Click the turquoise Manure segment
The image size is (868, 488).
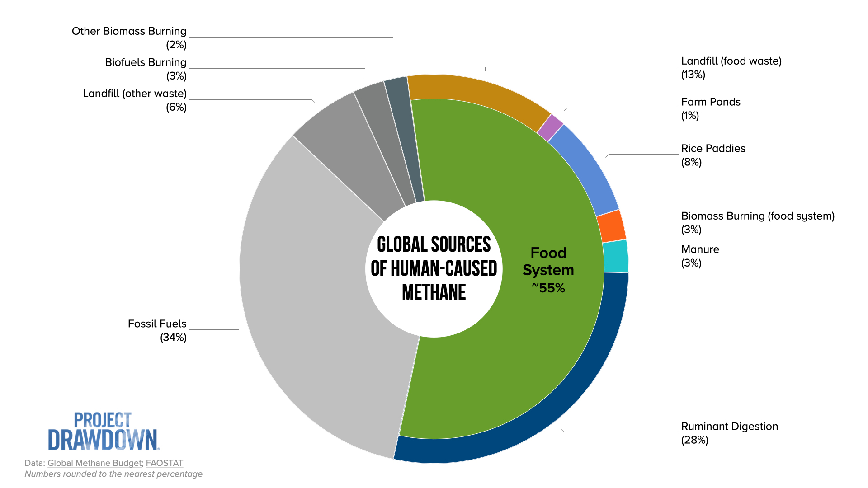(616, 256)
